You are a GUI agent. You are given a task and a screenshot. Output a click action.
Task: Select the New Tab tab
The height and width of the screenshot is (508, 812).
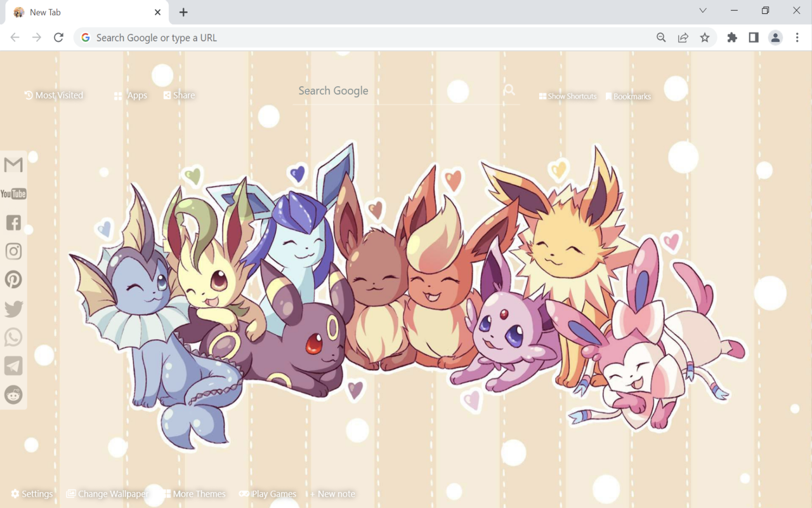pyautogui.click(x=87, y=13)
